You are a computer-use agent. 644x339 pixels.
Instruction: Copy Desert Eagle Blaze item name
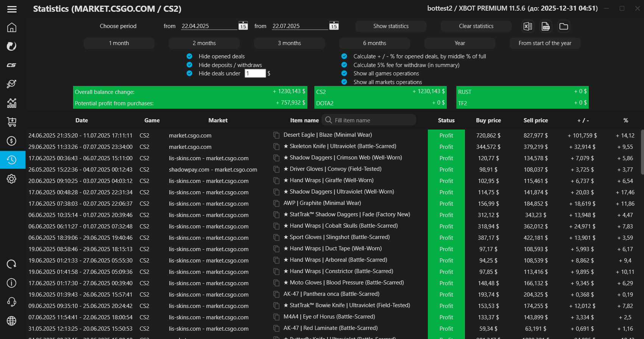276,135
